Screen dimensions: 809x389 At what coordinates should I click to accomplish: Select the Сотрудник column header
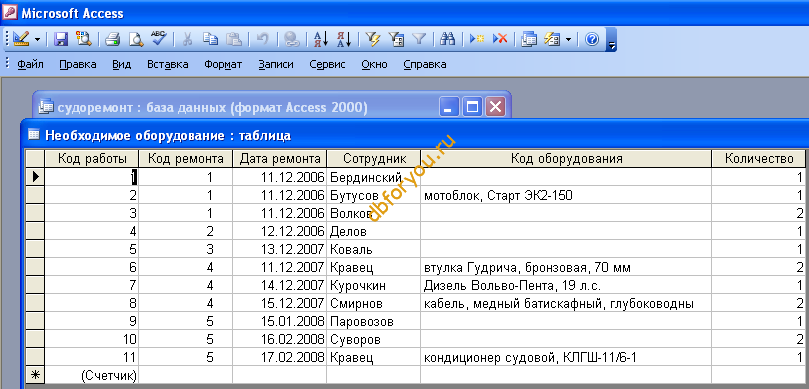[374, 158]
